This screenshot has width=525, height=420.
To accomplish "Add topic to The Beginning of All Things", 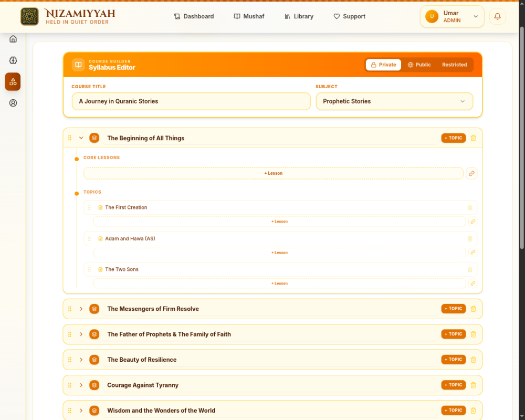I will [454, 138].
